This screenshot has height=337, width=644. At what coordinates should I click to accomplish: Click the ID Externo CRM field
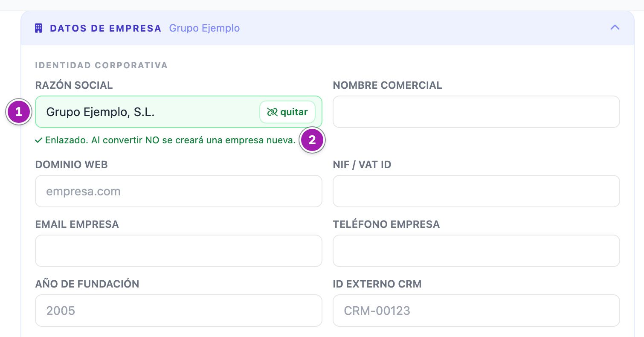point(476,311)
